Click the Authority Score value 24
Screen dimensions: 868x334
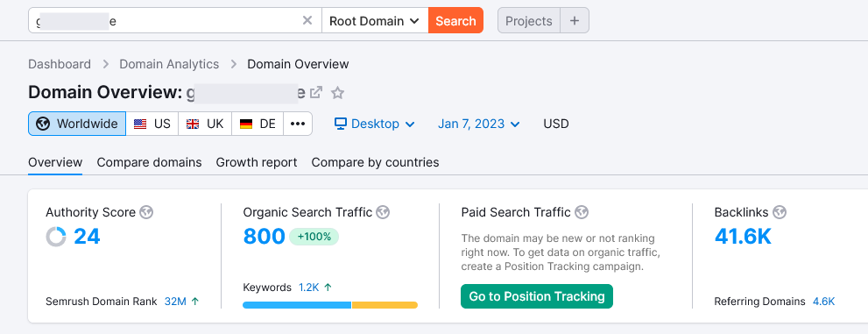pos(87,237)
